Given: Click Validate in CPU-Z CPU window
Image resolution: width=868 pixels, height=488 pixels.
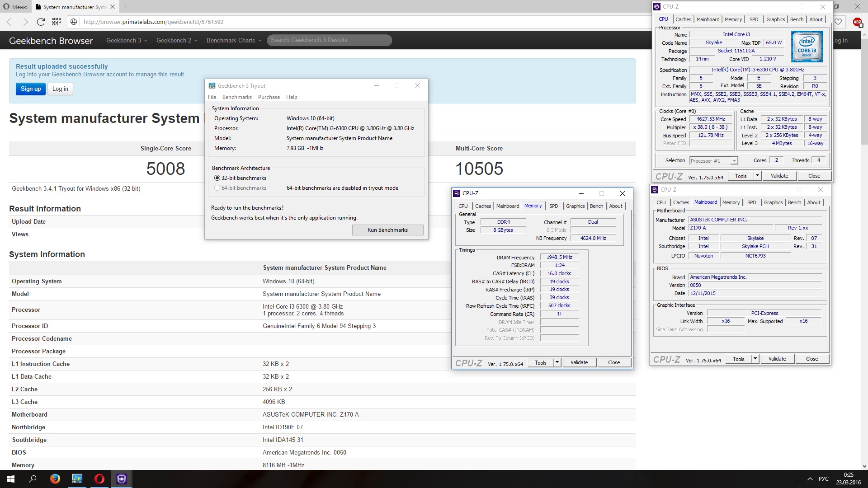Looking at the screenshot, I should point(779,176).
